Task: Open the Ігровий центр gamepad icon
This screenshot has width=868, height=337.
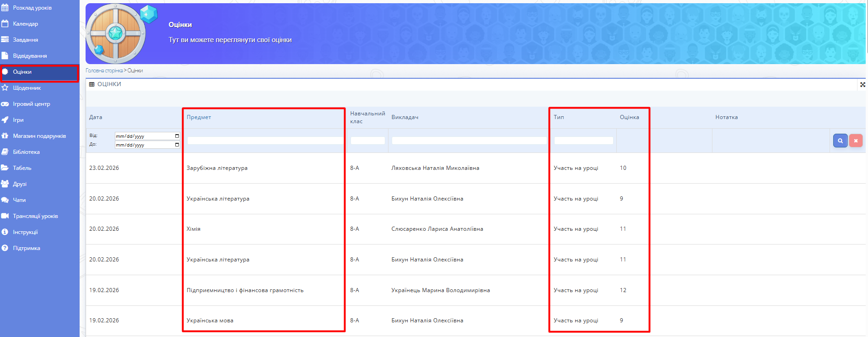Action: [5, 104]
